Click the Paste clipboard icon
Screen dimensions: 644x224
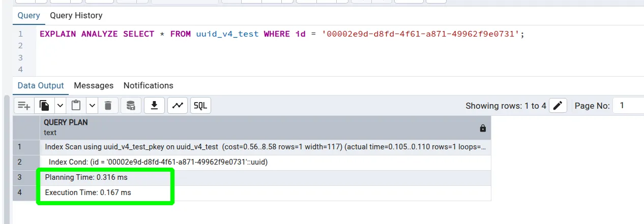pyautogui.click(x=76, y=106)
